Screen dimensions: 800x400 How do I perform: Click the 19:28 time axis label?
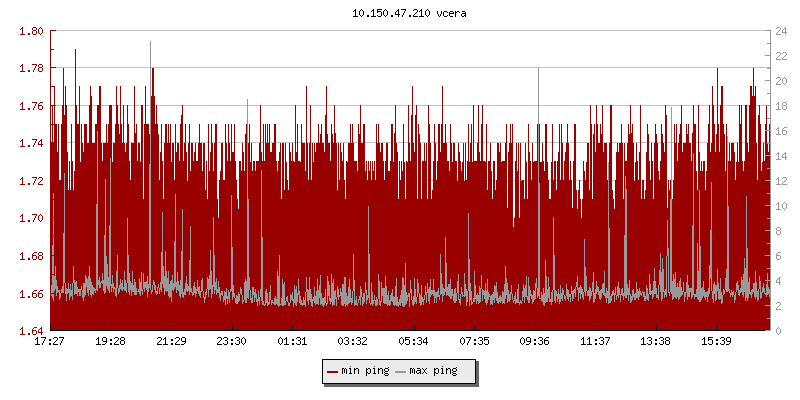coord(110,341)
